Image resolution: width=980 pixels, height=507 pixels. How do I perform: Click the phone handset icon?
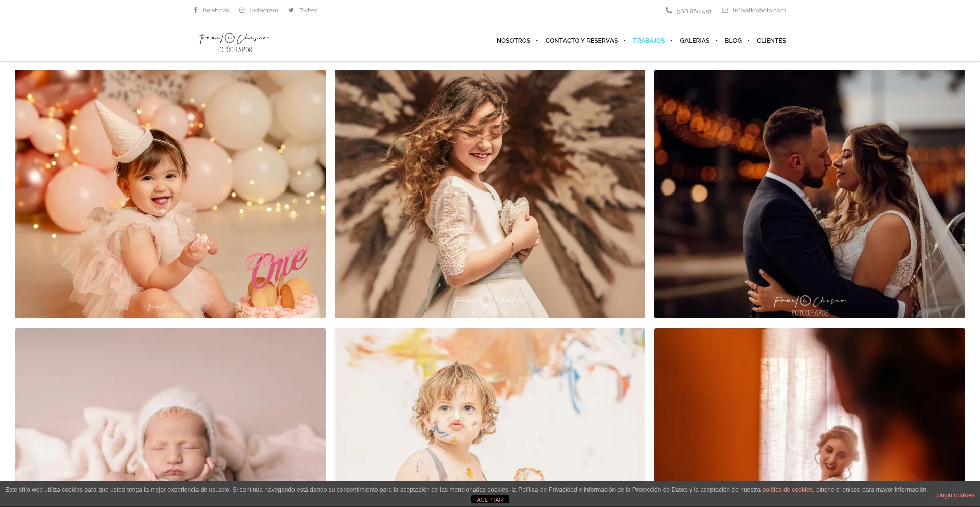[669, 10]
